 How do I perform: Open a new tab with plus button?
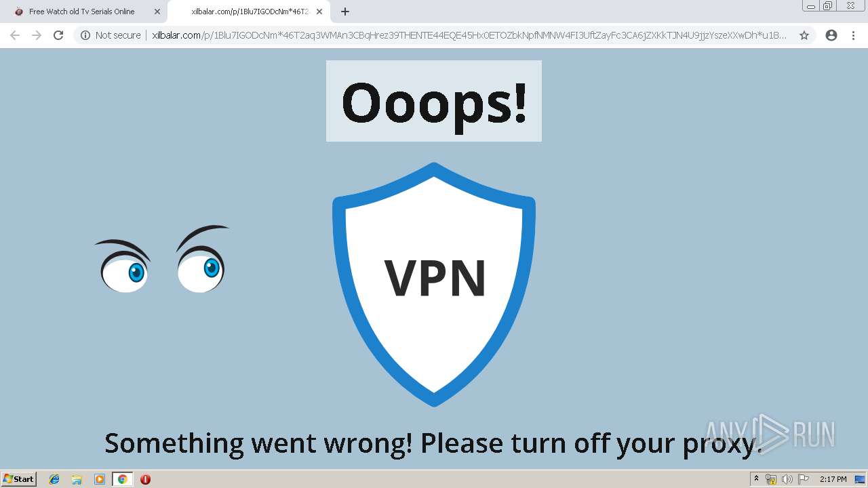[345, 12]
